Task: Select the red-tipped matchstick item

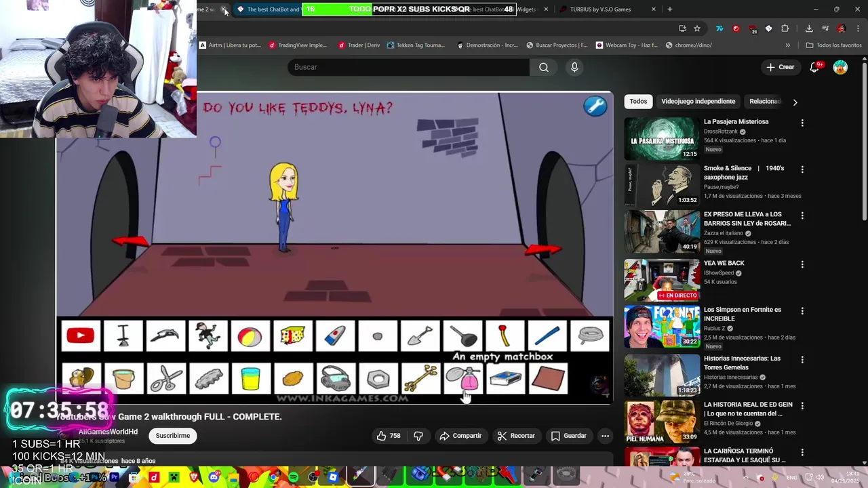Action: pos(505,335)
